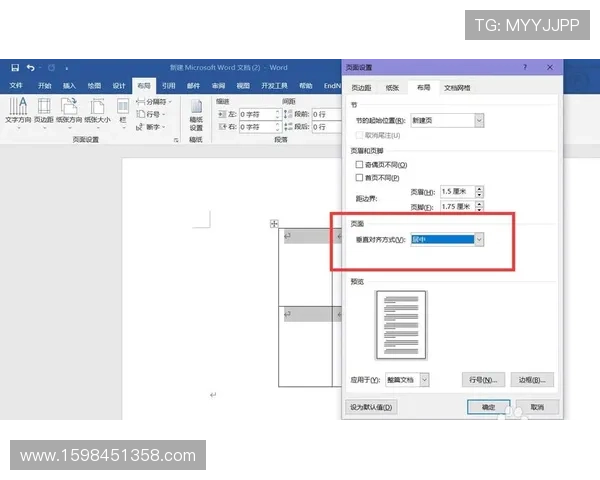
Task: Switch to the 开发工具 ribbon tab
Action: click(274, 85)
